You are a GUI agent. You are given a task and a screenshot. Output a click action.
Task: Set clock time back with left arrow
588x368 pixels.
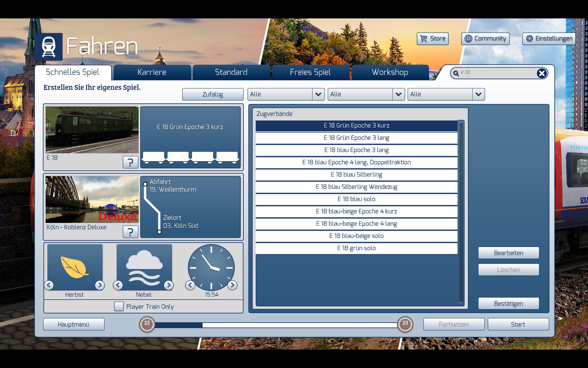[x=190, y=285]
